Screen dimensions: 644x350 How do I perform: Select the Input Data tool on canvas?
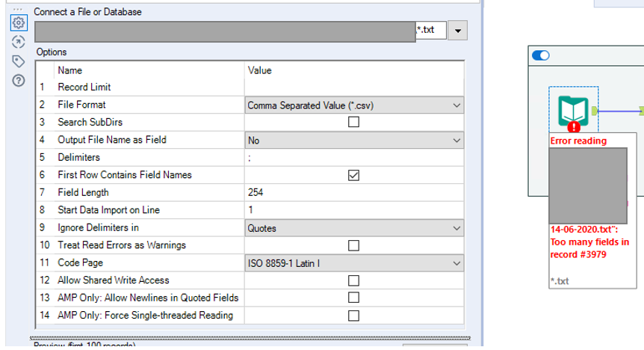[574, 111]
